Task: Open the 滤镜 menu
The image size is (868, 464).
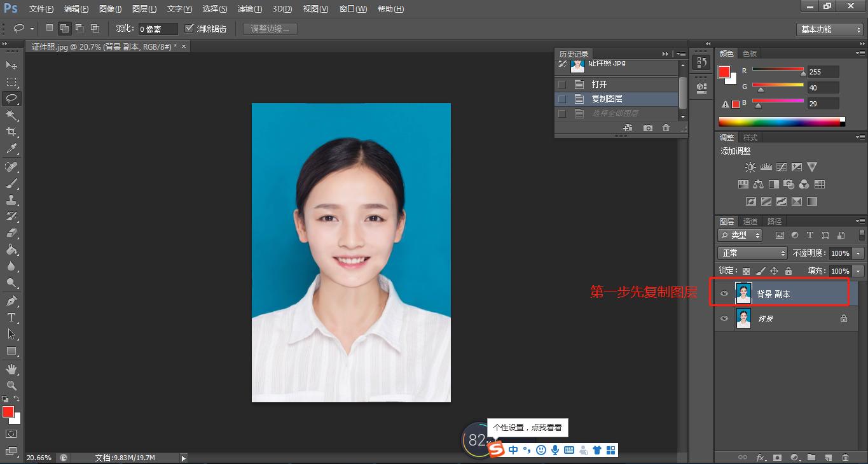Action: tap(249, 8)
